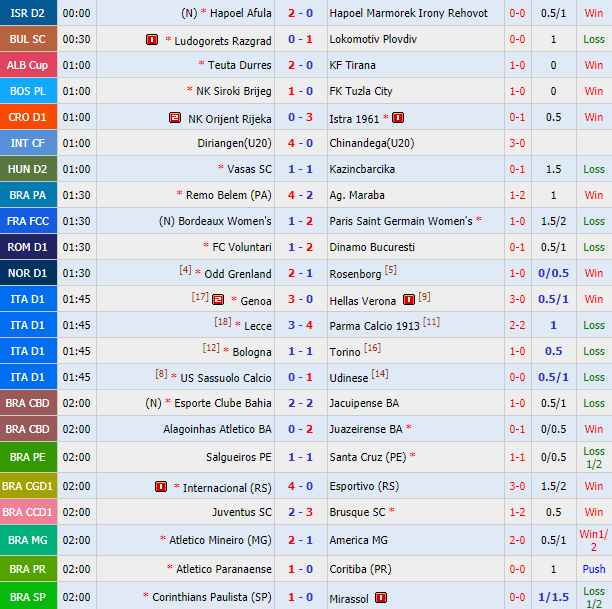Click the Esporte Clube Bahia team name

coord(222,403)
